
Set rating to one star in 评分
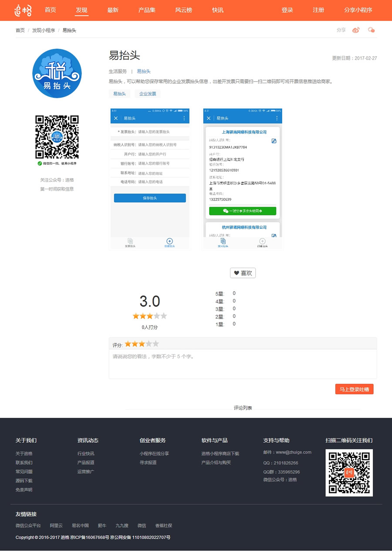(128, 344)
